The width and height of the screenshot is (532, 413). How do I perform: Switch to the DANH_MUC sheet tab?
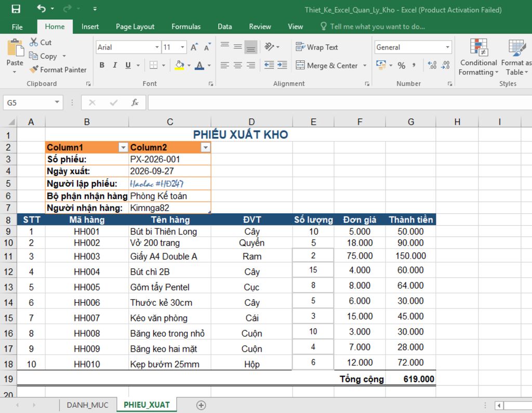pos(87,405)
